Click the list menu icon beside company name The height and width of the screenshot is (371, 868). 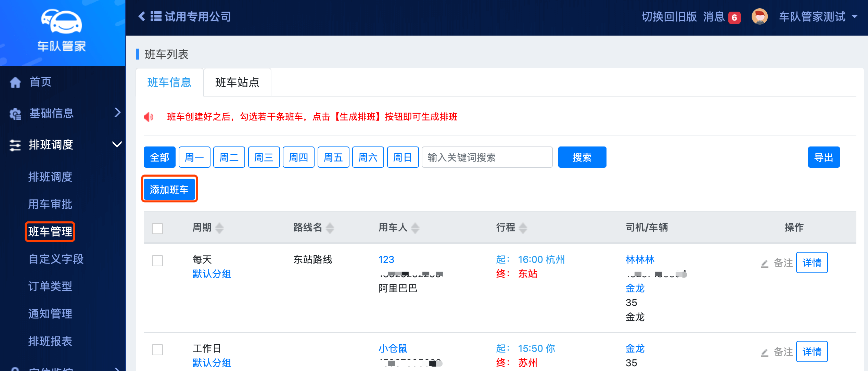pyautogui.click(x=156, y=16)
